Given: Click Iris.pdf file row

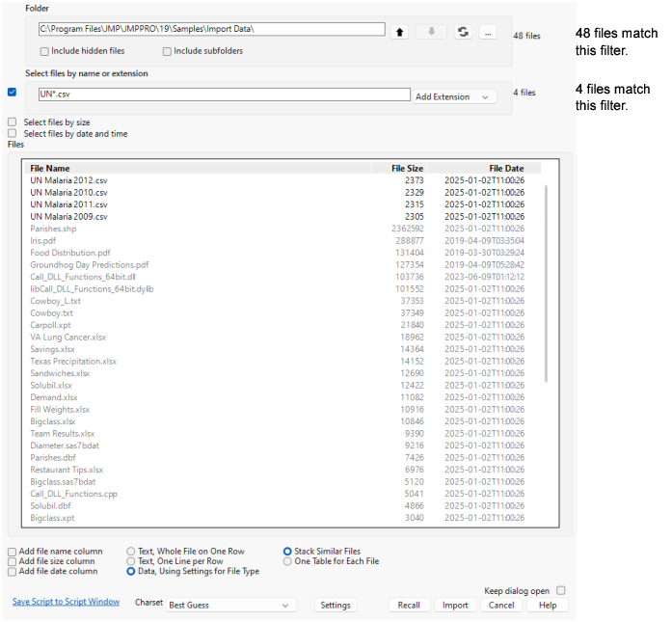Looking at the screenshot, I should point(278,241).
